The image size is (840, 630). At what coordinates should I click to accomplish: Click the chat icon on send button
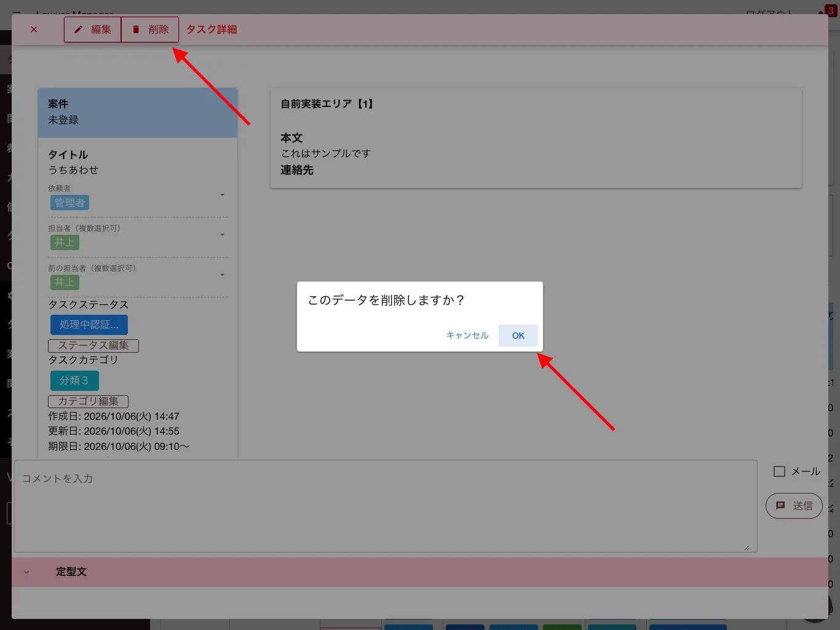[780, 506]
